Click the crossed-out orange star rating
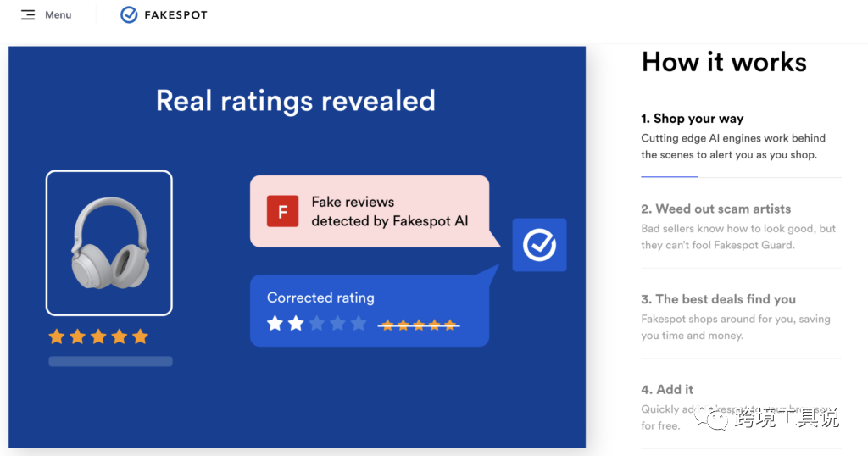 (x=419, y=325)
